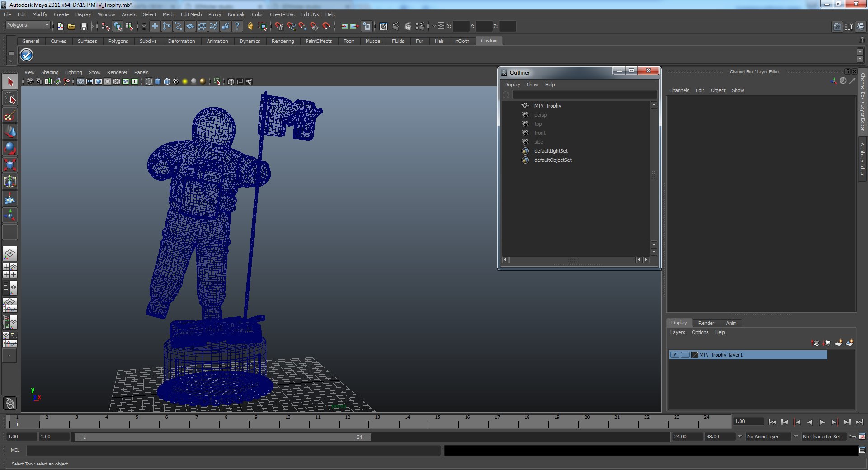
Task: Open the Render layer tab
Action: click(706, 323)
